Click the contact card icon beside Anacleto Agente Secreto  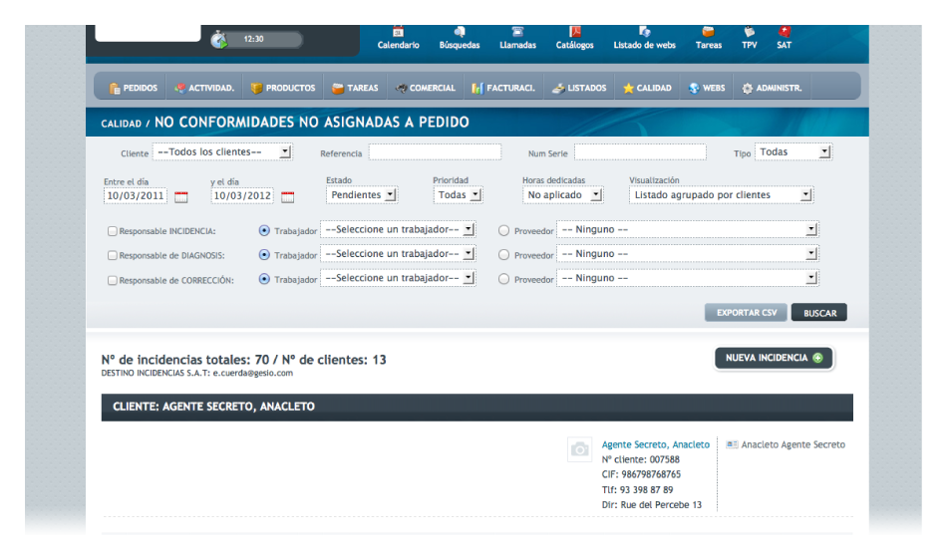[732, 444]
